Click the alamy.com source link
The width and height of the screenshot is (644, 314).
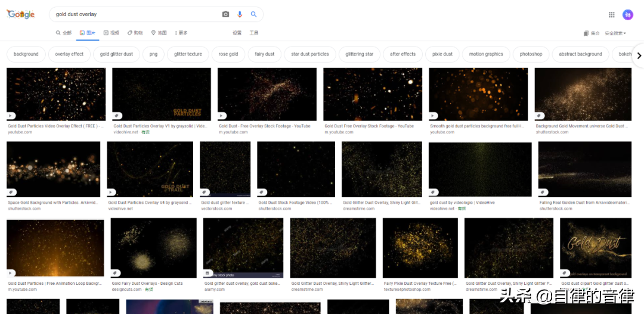[x=215, y=290]
